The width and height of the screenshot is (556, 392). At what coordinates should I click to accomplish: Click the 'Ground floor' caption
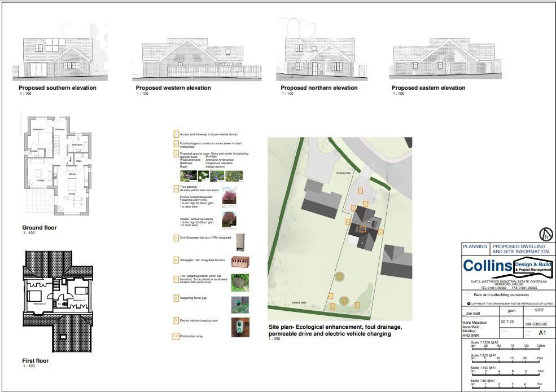pos(40,228)
